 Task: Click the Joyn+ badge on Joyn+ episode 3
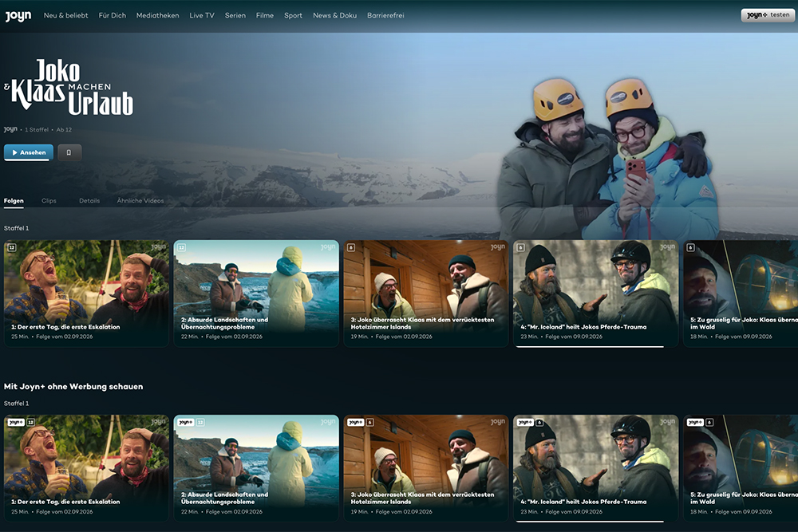coord(355,422)
